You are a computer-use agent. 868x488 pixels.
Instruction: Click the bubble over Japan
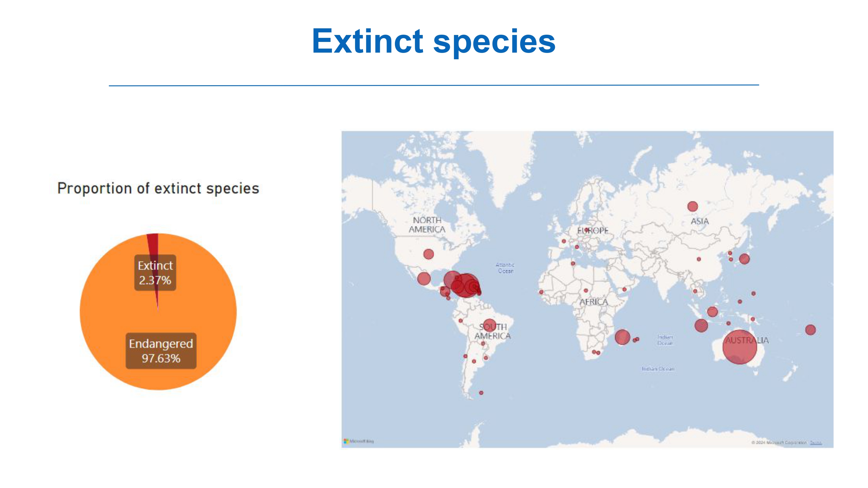point(744,259)
